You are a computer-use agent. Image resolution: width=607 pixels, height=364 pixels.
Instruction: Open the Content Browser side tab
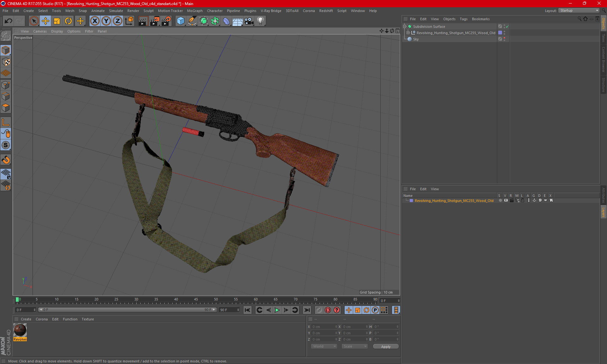[603, 60]
